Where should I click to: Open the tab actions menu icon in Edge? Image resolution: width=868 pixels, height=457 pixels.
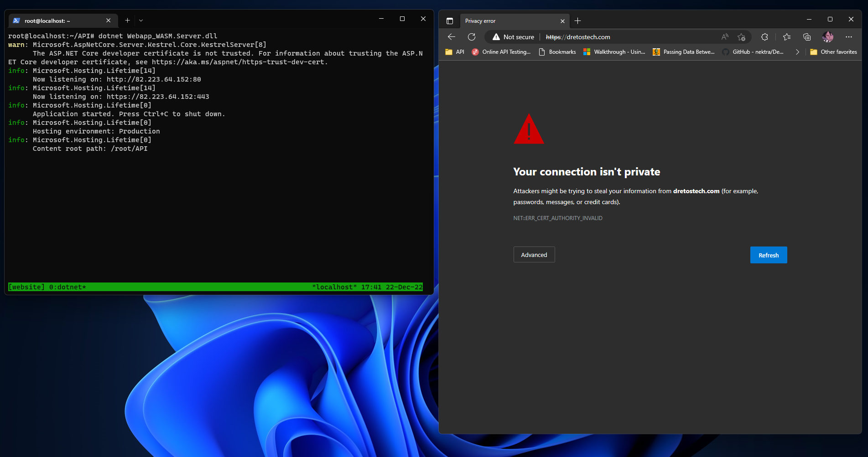click(450, 21)
